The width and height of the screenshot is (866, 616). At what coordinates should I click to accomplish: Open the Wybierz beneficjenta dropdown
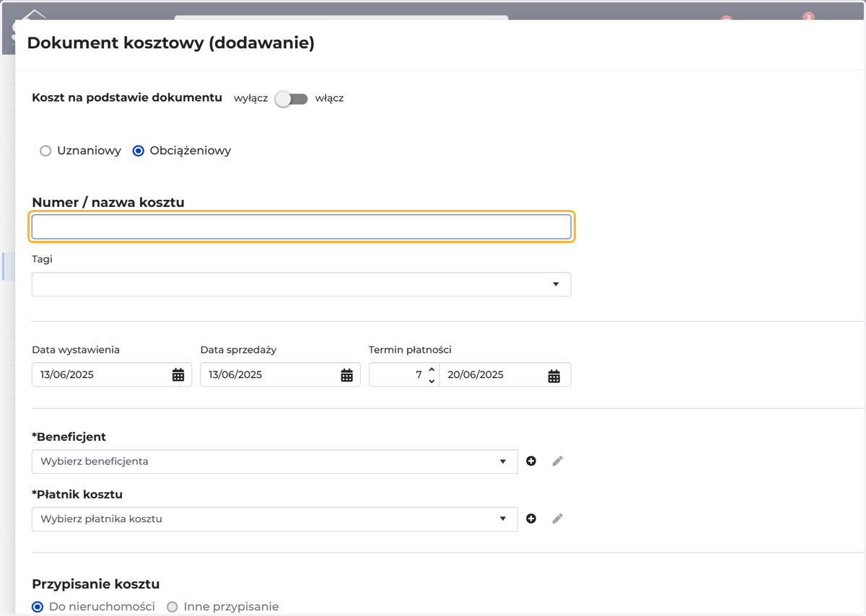(x=275, y=462)
